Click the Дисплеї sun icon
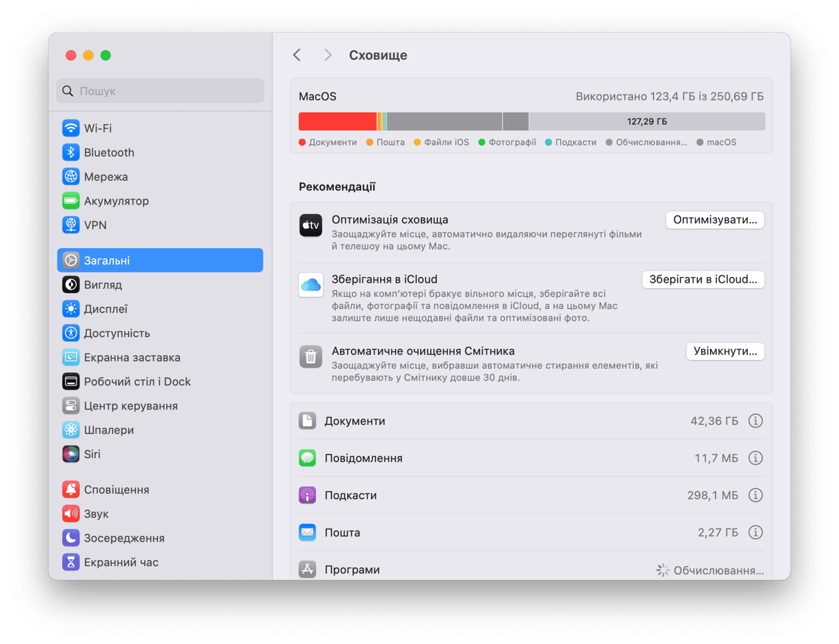Screen dimensions: 839x644 point(70,309)
